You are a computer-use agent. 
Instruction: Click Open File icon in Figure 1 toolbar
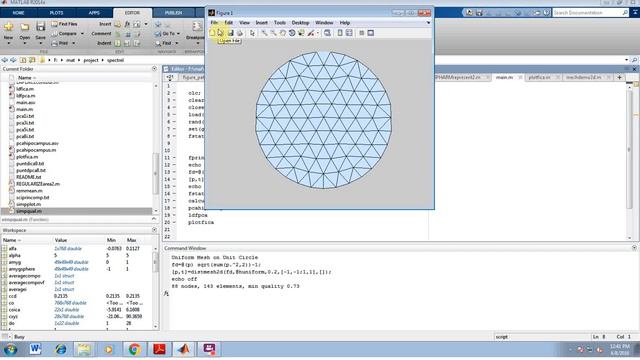[221, 33]
